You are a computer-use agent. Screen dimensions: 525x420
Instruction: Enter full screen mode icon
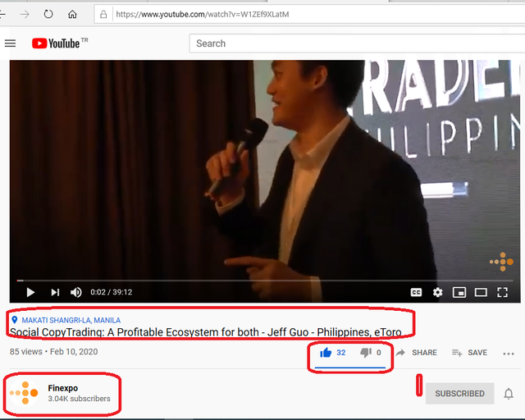[x=503, y=292]
